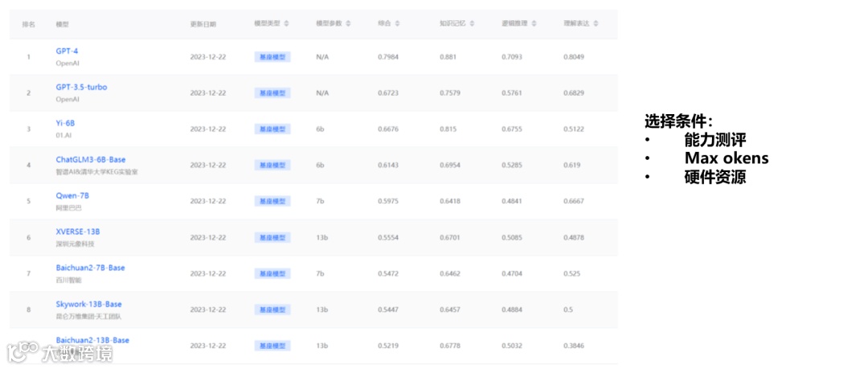Click the 基座模型 tag in Skywork-13B-Base row
The height and width of the screenshot is (369, 868).
(273, 310)
